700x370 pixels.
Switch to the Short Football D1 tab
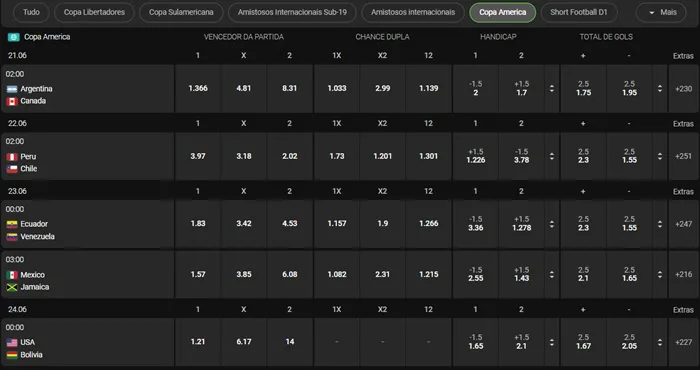coord(579,12)
